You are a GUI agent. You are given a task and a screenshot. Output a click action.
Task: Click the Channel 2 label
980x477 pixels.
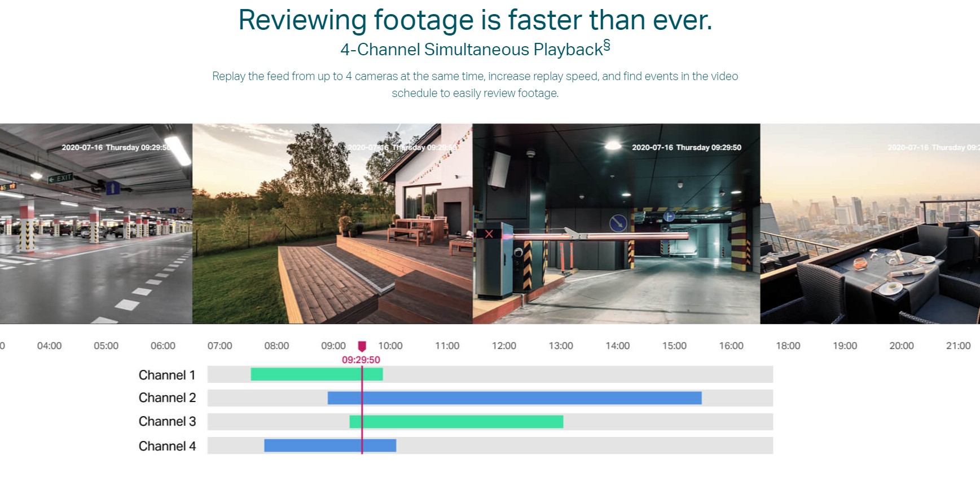pyautogui.click(x=167, y=397)
